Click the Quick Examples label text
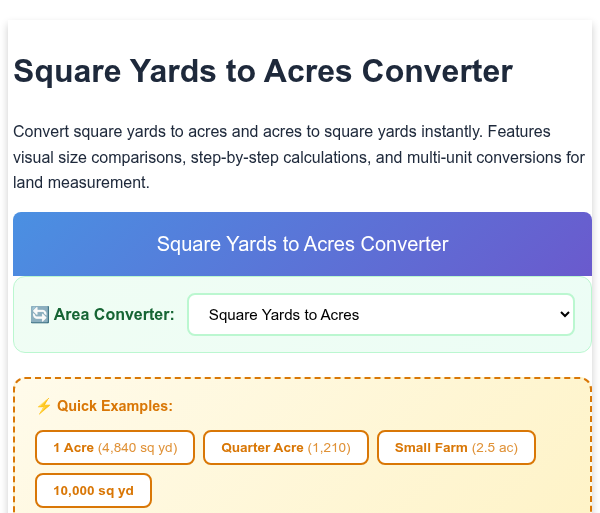The height and width of the screenshot is (513, 600). 115,406
